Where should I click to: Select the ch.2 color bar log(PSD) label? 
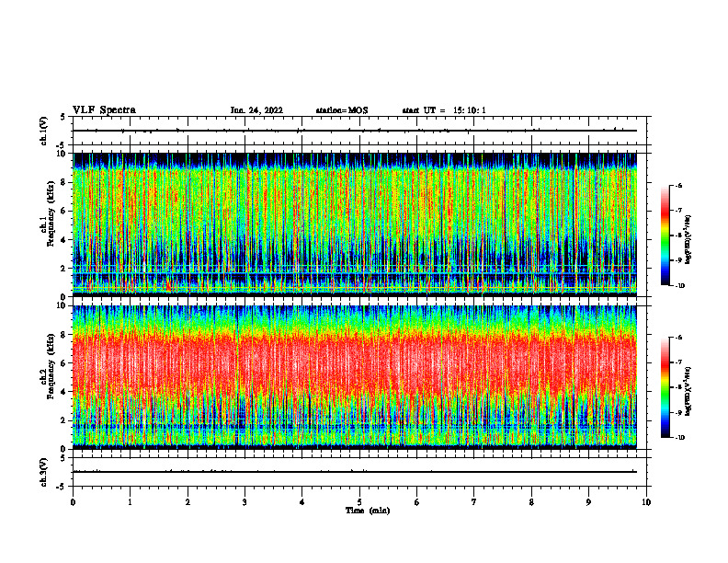click(688, 391)
